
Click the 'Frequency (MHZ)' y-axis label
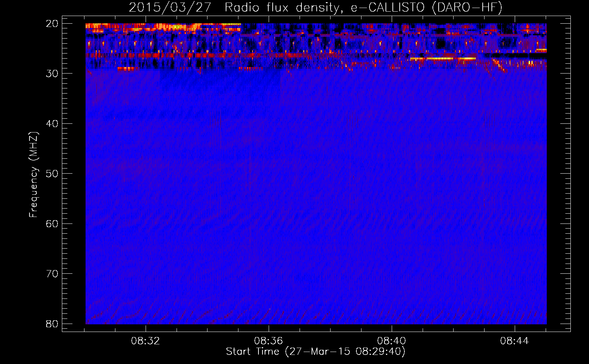point(33,175)
